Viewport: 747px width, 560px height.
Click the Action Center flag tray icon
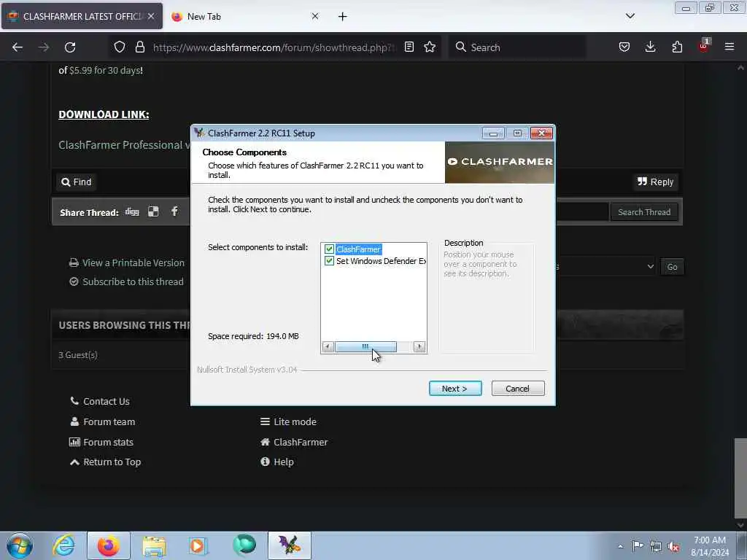tap(638, 546)
